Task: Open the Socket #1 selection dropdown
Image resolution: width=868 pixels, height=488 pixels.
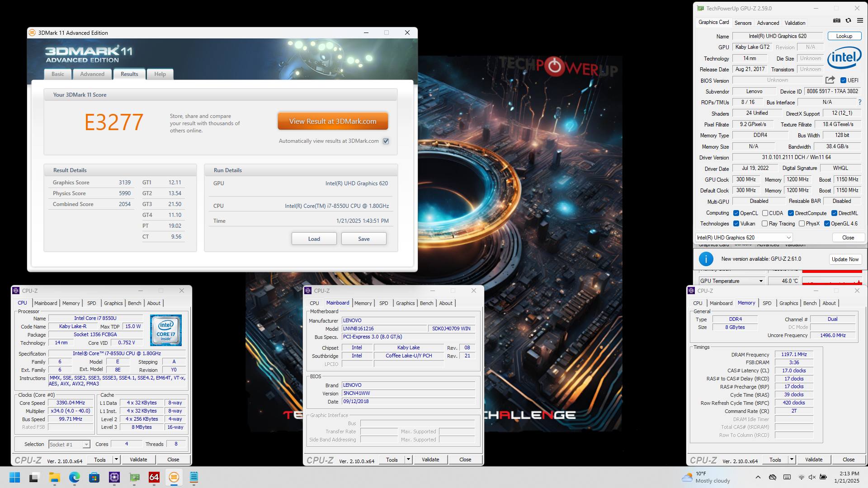Action: pos(69,445)
